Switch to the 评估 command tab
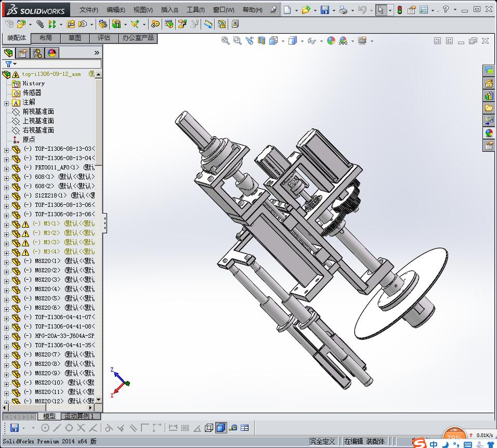 pos(104,38)
